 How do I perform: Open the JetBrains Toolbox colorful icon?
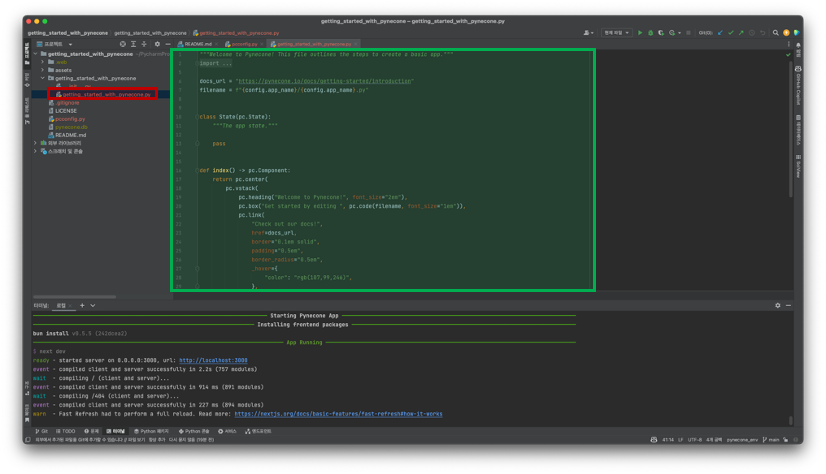[796, 33]
